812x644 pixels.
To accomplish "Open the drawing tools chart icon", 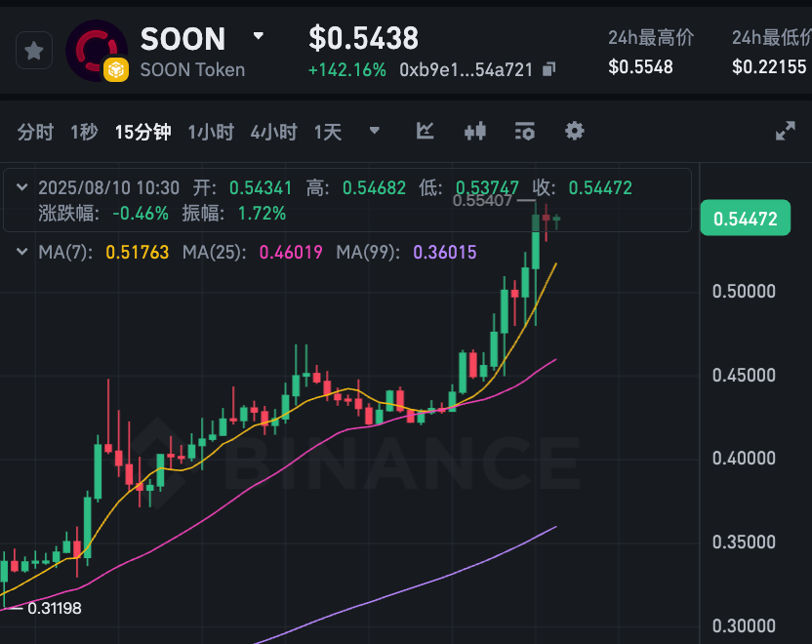I will tap(425, 132).
